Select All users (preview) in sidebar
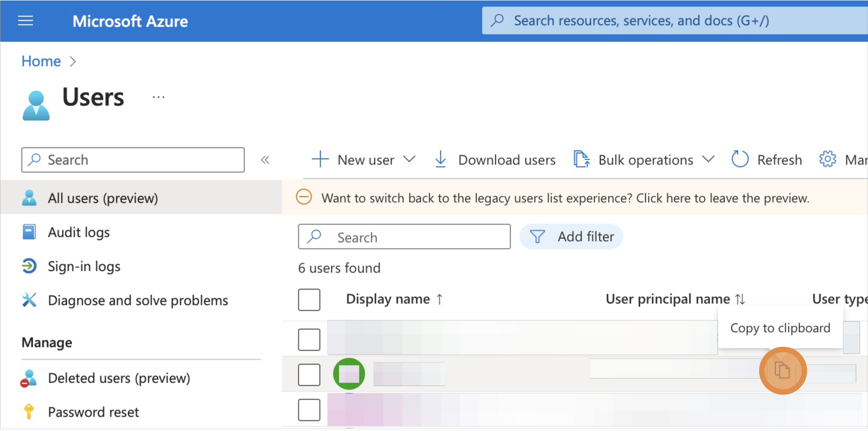Viewport: 868px width, 431px height. [x=103, y=198]
